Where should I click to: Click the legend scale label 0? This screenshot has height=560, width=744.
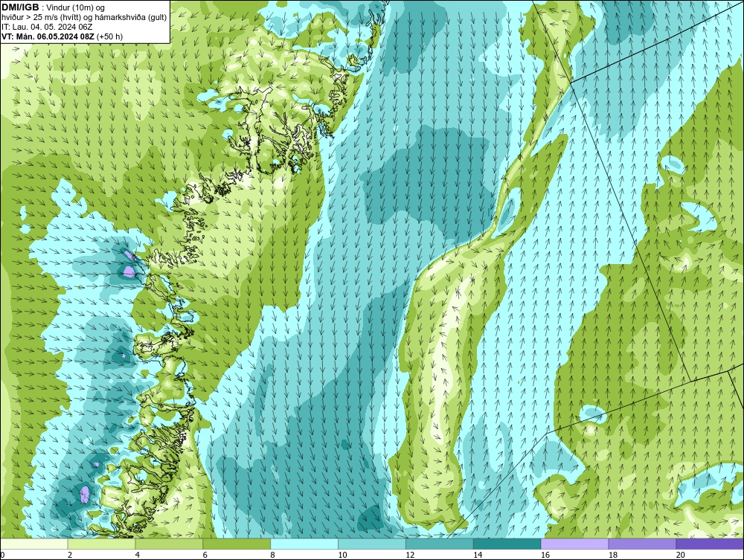pos(2,555)
